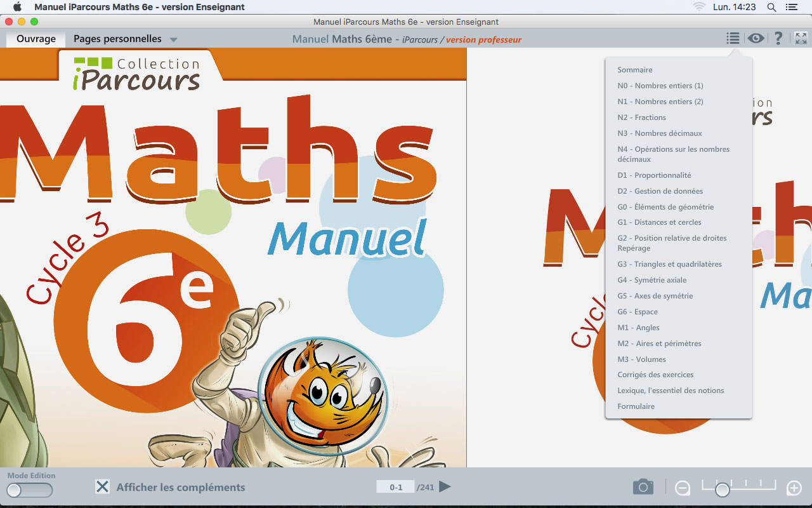Open Notification Center in the menu bar
The width and height of the screenshot is (812, 508).
(x=791, y=7)
